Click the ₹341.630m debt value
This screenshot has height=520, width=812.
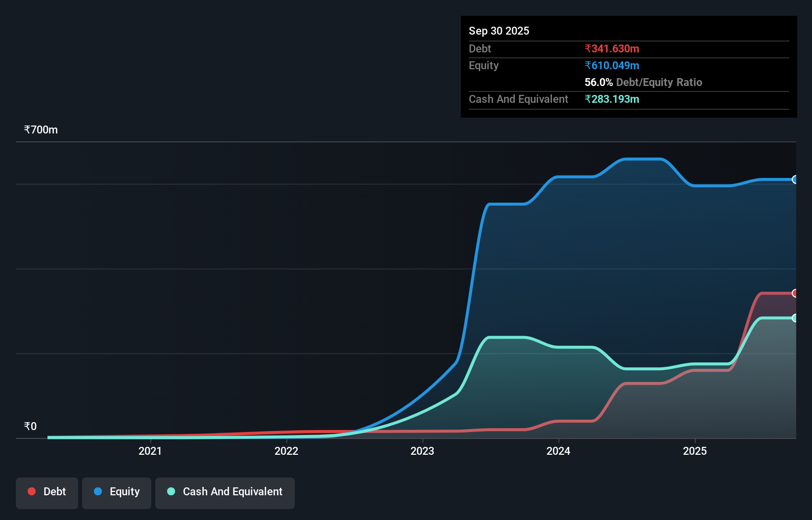pos(612,48)
